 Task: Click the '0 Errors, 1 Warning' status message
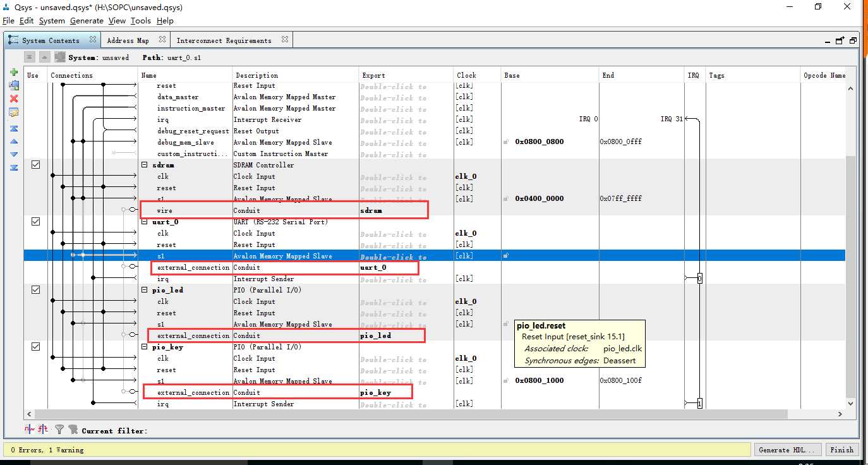[47, 450]
